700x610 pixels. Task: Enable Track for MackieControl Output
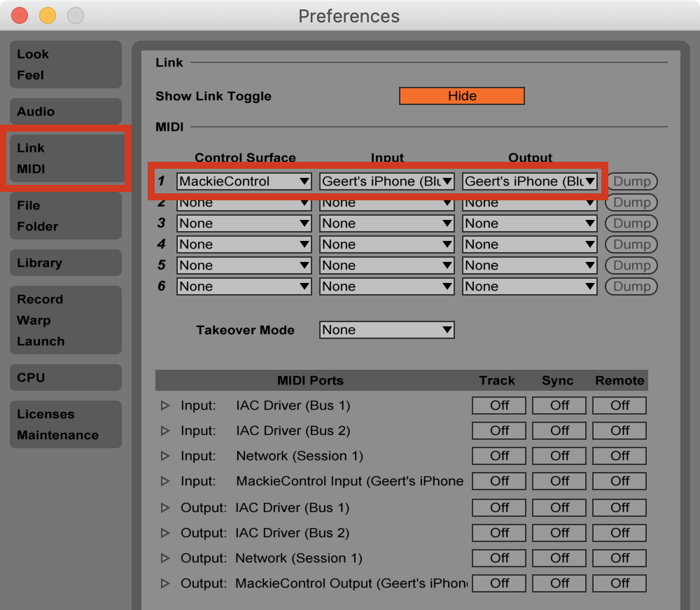499,583
